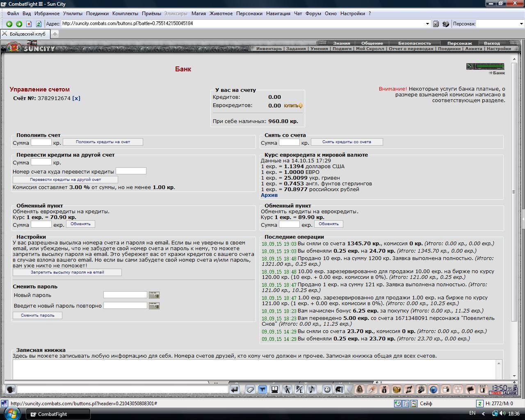Open Отчет о переводах link

tap(411, 48)
